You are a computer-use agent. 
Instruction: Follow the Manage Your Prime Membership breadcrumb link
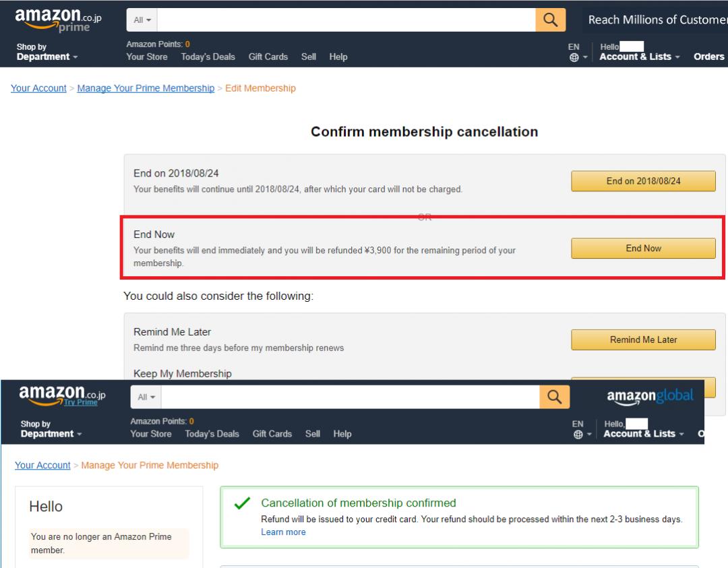pos(146,88)
